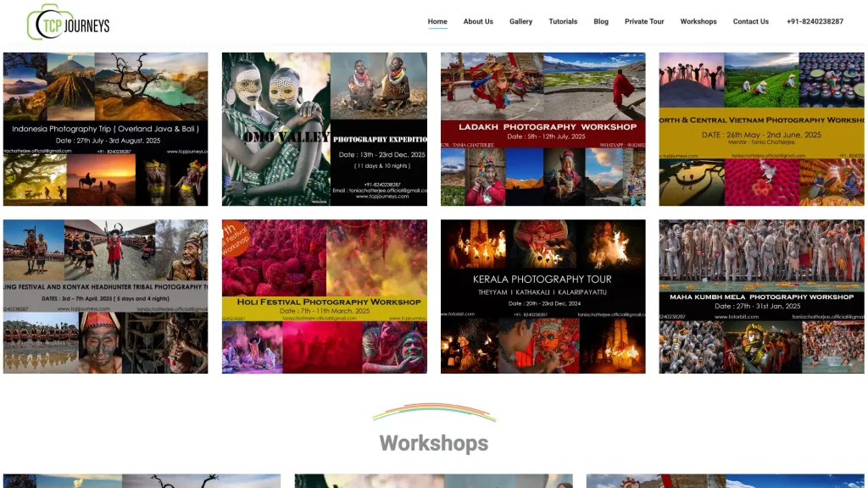Go to the About Us page
Image resolution: width=868 pixels, height=488 pixels.
click(478, 21)
